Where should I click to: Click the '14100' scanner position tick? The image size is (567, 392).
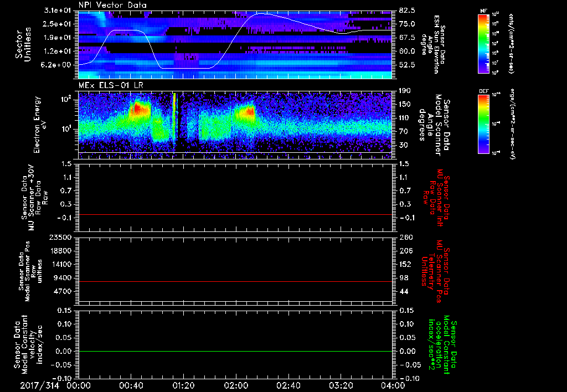(62, 264)
